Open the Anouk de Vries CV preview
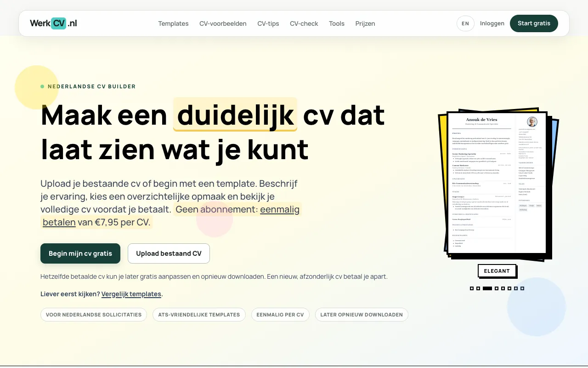Image resolution: width=588 pixels, height=368 pixels. coord(497,183)
